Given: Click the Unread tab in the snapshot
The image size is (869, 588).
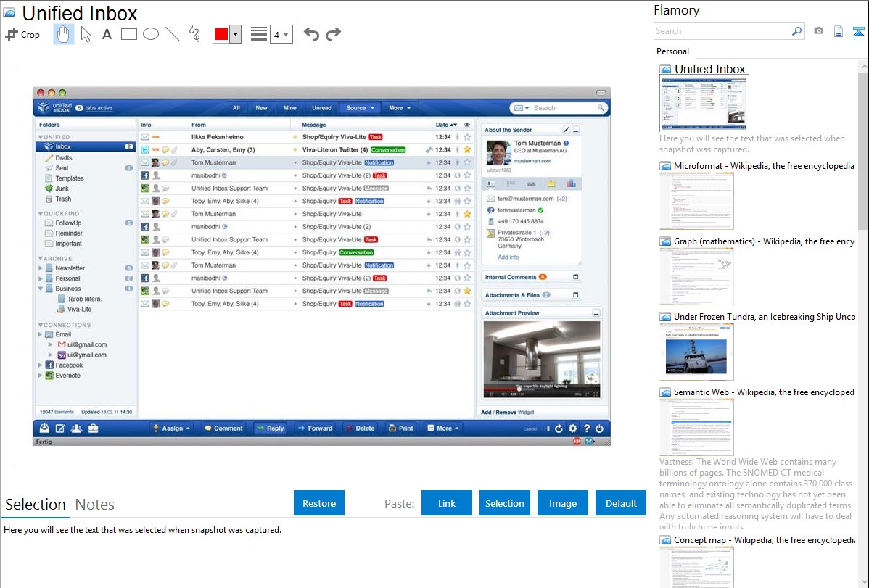Looking at the screenshot, I should 321,108.
